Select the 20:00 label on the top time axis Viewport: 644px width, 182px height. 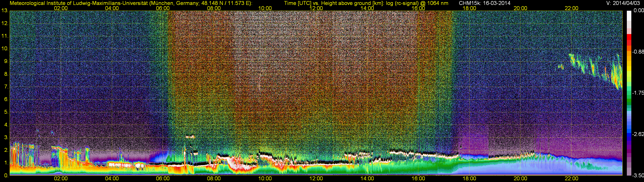521,8
